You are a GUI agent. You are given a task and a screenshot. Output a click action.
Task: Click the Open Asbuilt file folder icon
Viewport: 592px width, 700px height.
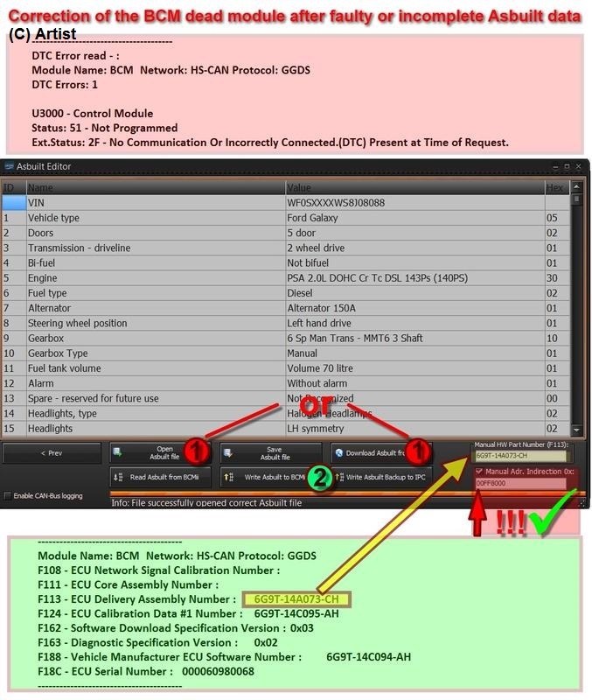tap(119, 453)
